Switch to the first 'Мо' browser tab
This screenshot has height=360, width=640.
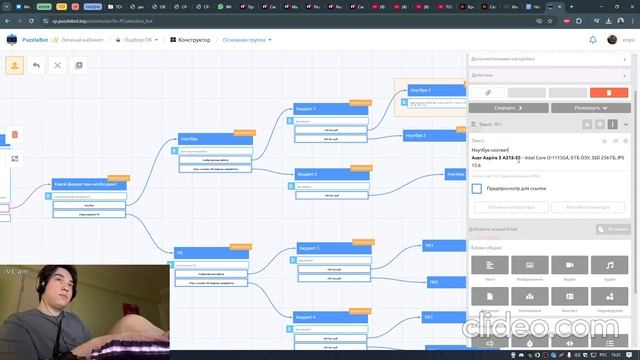(23, 7)
